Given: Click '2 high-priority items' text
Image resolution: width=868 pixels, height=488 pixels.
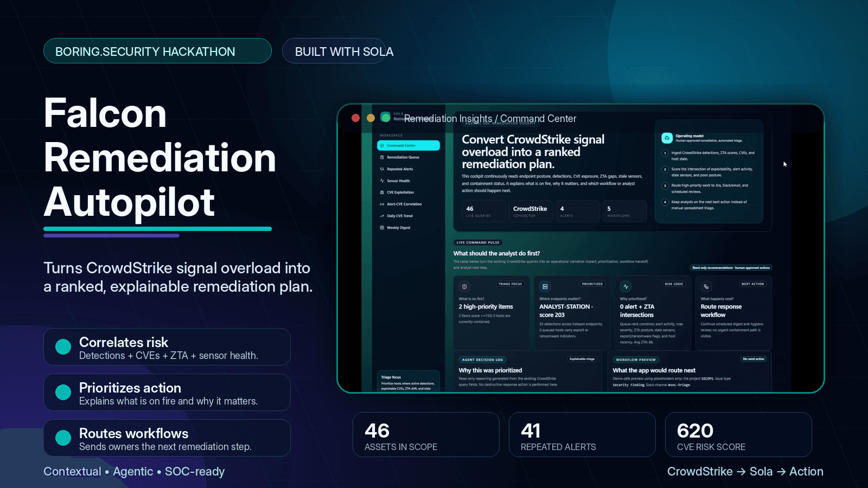Looking at the screenshot, I should [486, 307].
